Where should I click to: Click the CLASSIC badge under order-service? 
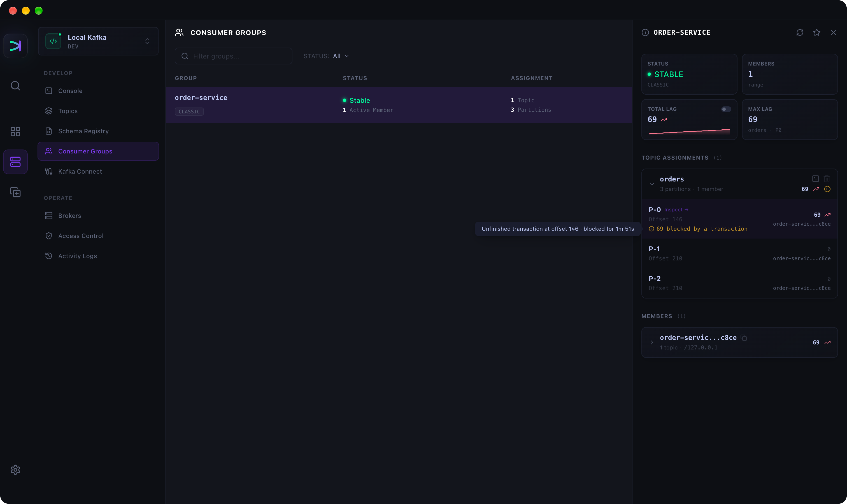click(x=189, y=112)
